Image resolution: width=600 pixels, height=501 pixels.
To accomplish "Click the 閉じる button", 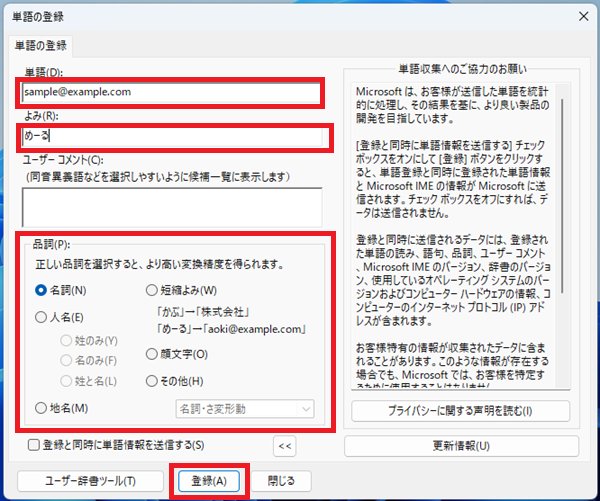I will (281, 480).
